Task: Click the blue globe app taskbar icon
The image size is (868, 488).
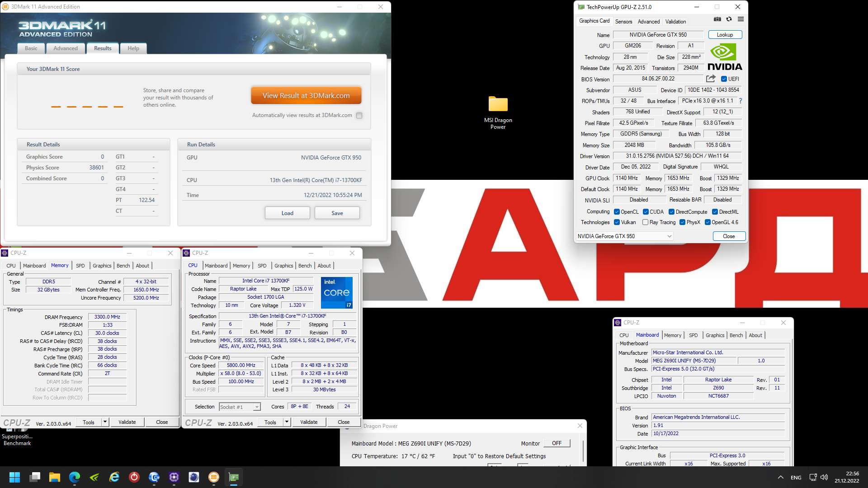Action: pos(194,477)
